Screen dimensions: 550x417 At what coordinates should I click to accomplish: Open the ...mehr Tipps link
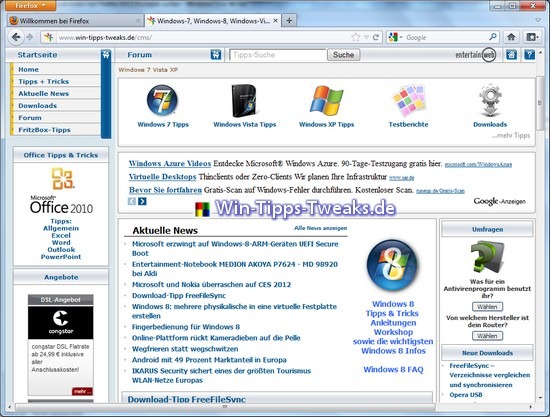click(x=511, y=135)
